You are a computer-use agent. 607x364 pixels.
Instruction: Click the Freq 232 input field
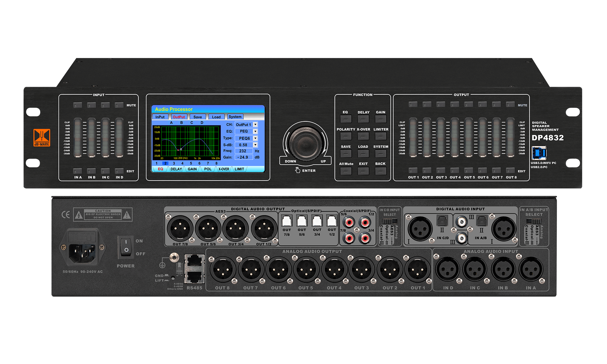coord(243,151)
